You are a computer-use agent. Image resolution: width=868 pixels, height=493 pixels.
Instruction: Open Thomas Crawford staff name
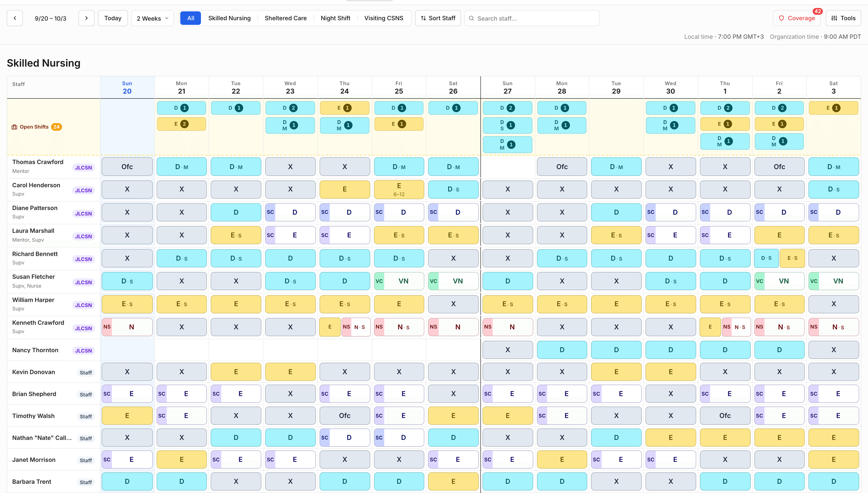click(38, 162)
